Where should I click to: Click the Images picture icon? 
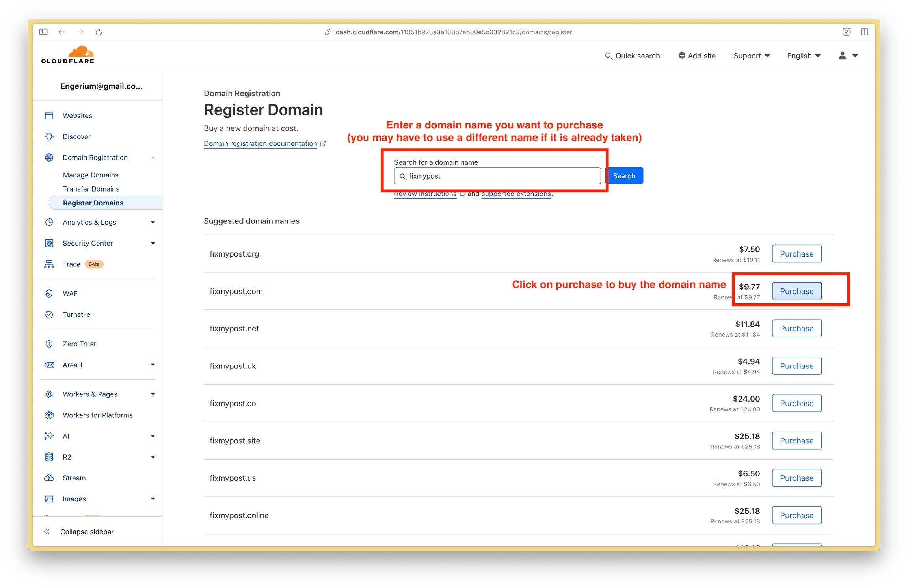49,499
